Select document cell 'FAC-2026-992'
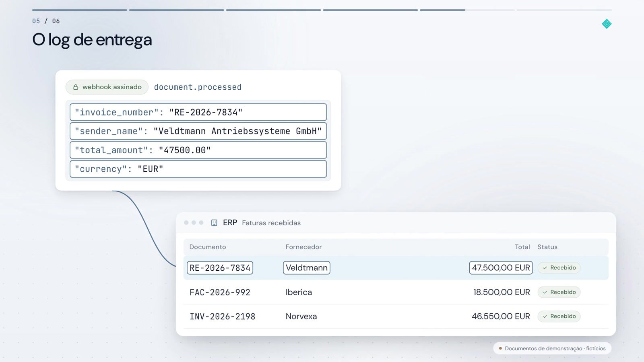 click(220, 292)
